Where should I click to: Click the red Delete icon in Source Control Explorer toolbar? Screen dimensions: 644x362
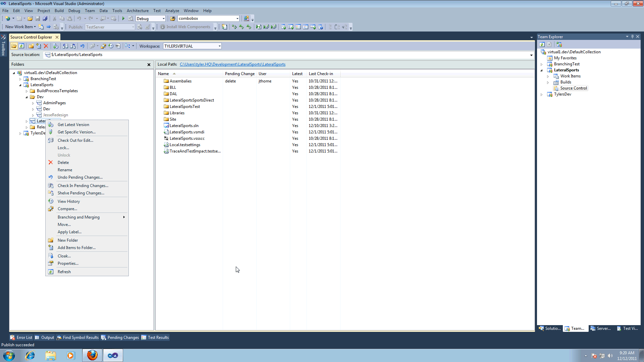46,46
